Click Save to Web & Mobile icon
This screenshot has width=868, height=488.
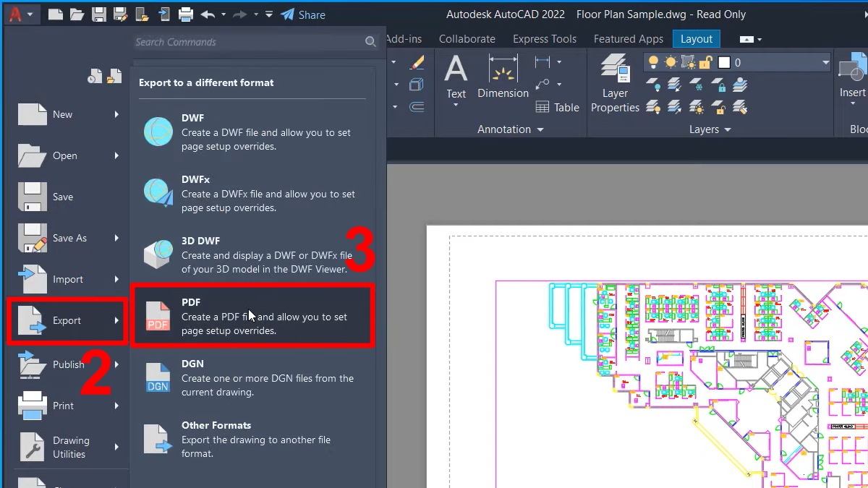pyautogui.click(x=164, y=14)
